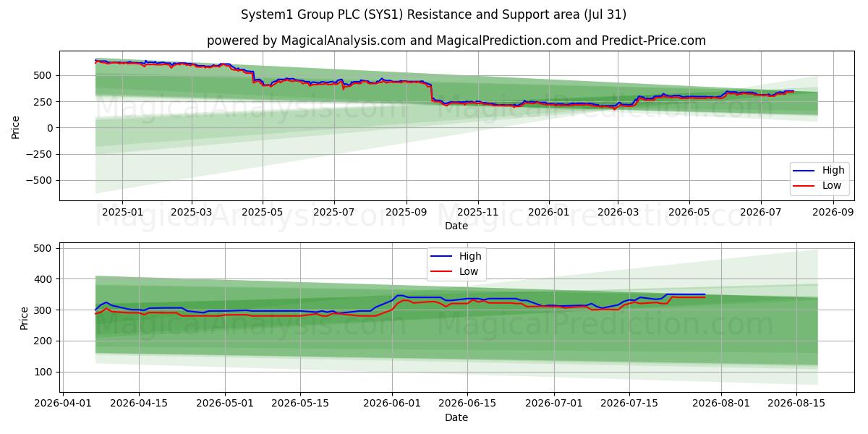
Task: Click the '2025-09' tick label
Action: [x=406, y=212]
